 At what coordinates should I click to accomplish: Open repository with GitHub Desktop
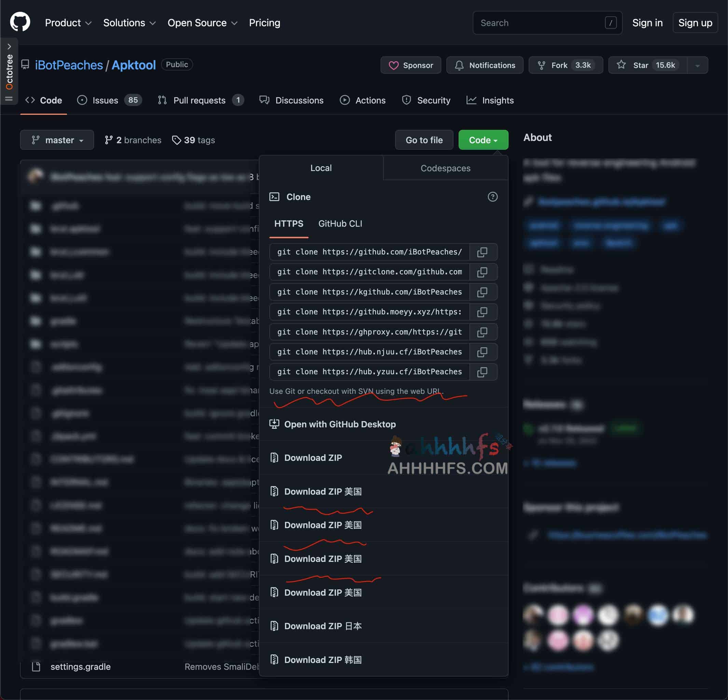tap(340, 424)
